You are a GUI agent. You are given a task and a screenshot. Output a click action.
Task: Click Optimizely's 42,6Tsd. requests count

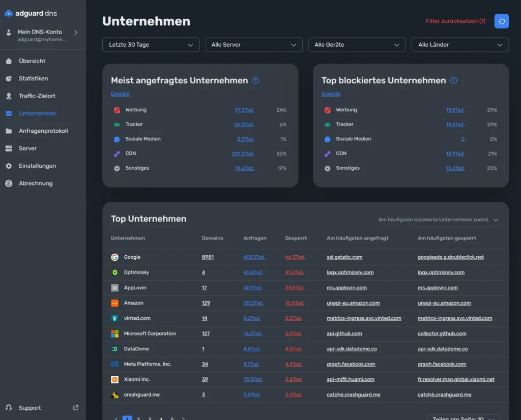click(253, 273)
